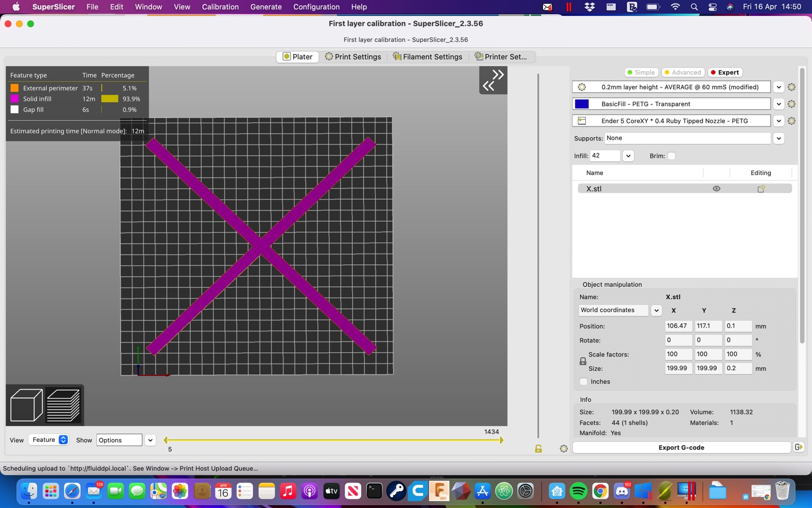Viewport: 812px width, 508px height.
Task: Switch to the 3D editor view cube icon
Action: (26, 404)
